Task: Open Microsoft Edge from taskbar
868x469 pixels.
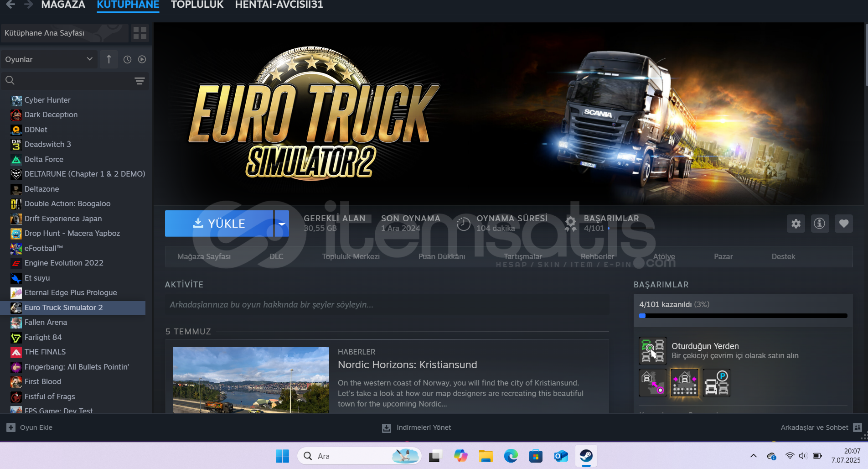Action: pos(511,456)
